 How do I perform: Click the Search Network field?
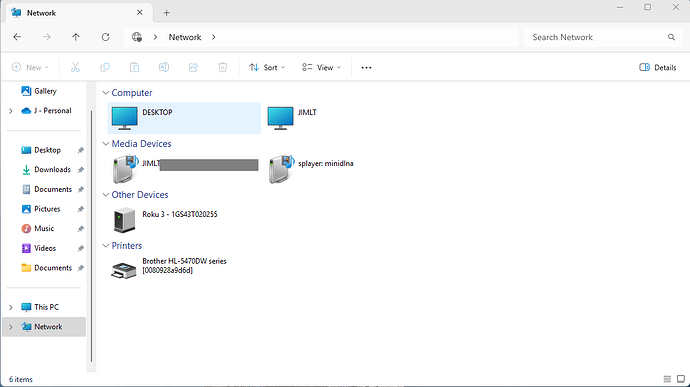point(602,37)
